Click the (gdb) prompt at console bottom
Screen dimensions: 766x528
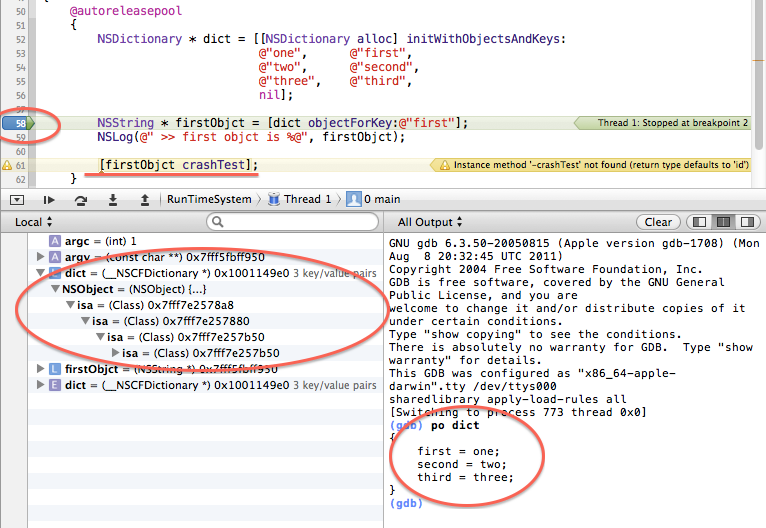(406, 503)
